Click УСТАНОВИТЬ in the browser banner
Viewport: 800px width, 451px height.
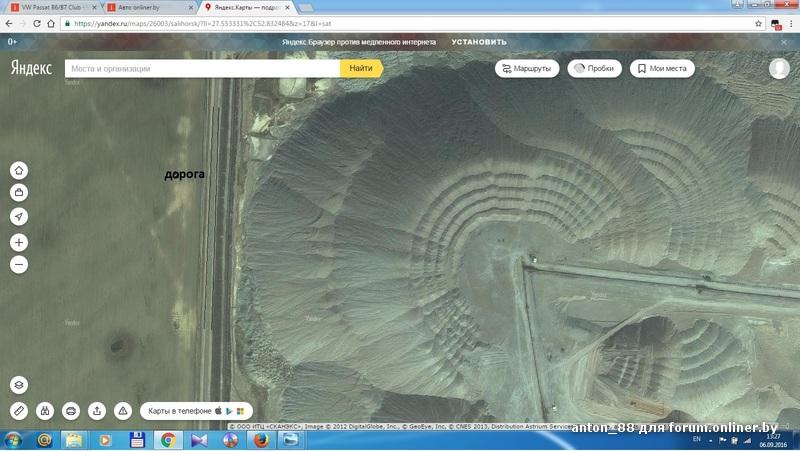tap(479, 42)
